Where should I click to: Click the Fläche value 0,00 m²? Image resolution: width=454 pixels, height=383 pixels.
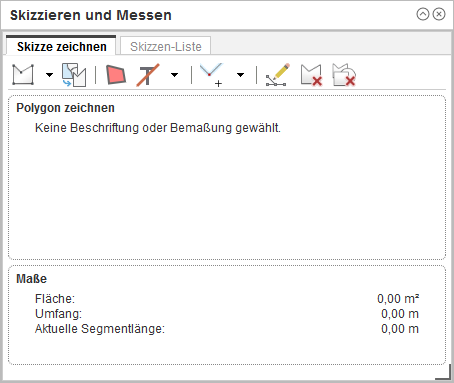pos(398,299)
